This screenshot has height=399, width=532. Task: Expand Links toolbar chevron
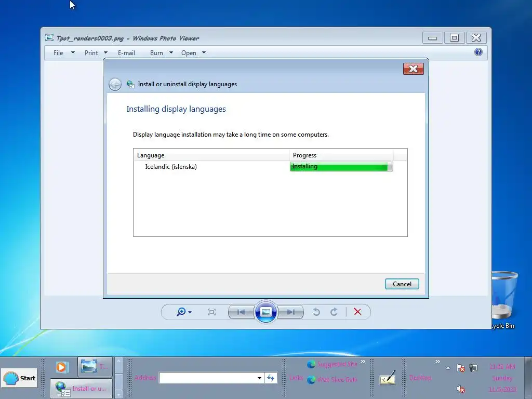363,362
